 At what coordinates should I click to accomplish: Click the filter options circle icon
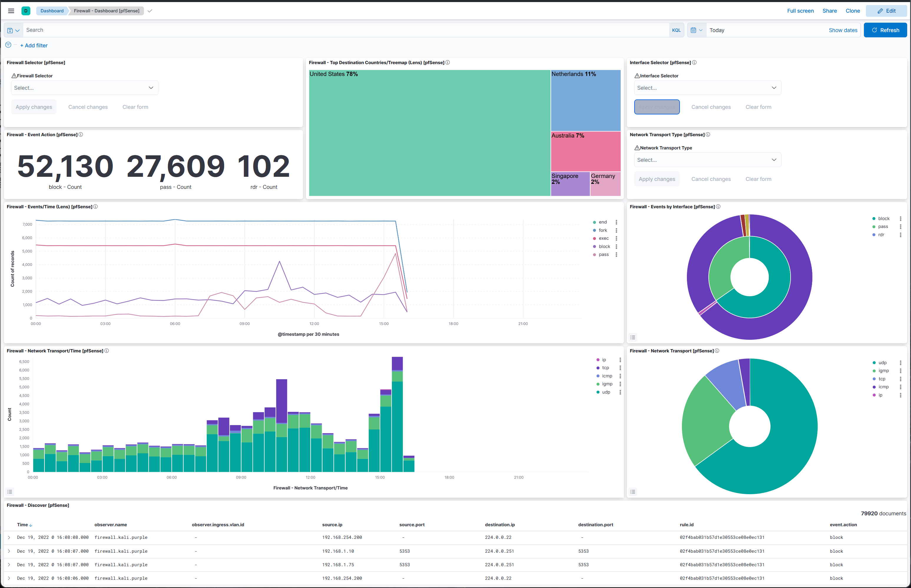pos(9,45)
